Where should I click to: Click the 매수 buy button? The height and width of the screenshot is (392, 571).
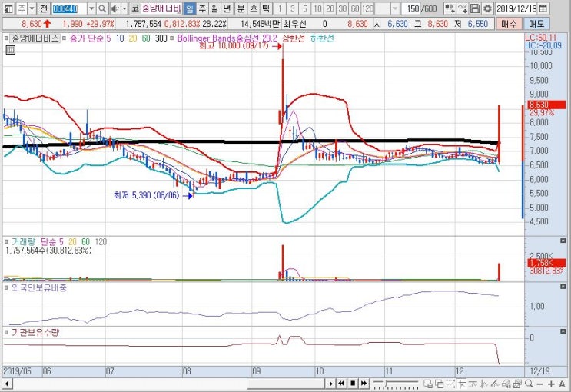coord(509,24)
